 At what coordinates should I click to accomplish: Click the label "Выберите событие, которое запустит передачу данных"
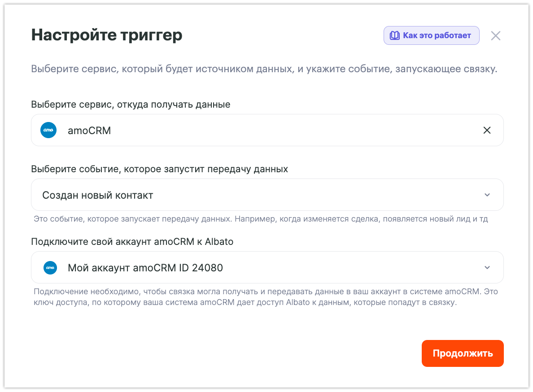click(x=159, y=169)
